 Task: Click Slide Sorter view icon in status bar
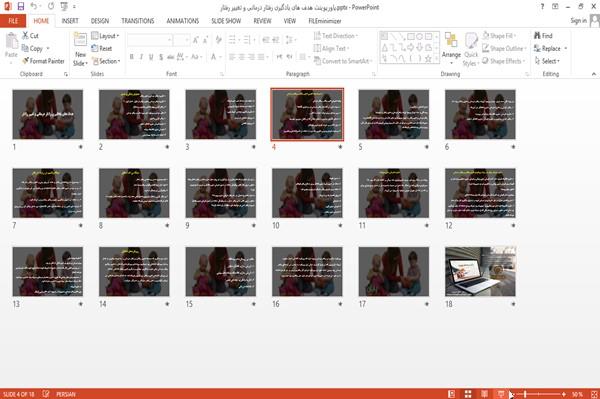click(x=468, y=394)
